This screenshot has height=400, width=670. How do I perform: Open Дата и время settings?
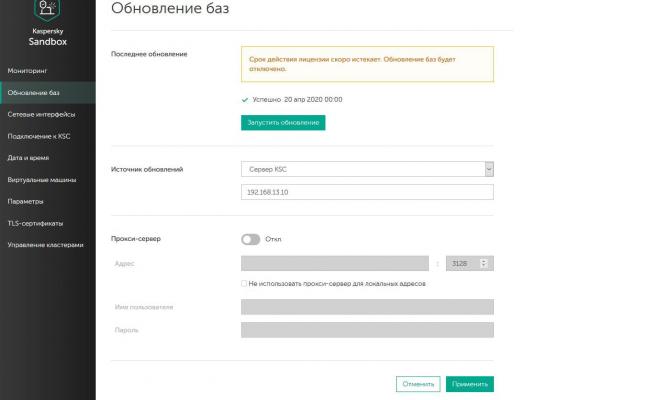coord(28,158)
